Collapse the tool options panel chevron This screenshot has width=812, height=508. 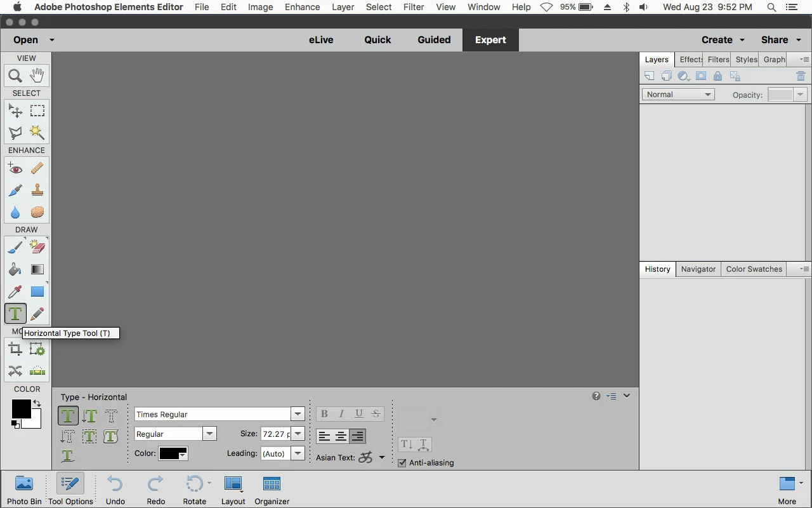(x=627, y=396)
